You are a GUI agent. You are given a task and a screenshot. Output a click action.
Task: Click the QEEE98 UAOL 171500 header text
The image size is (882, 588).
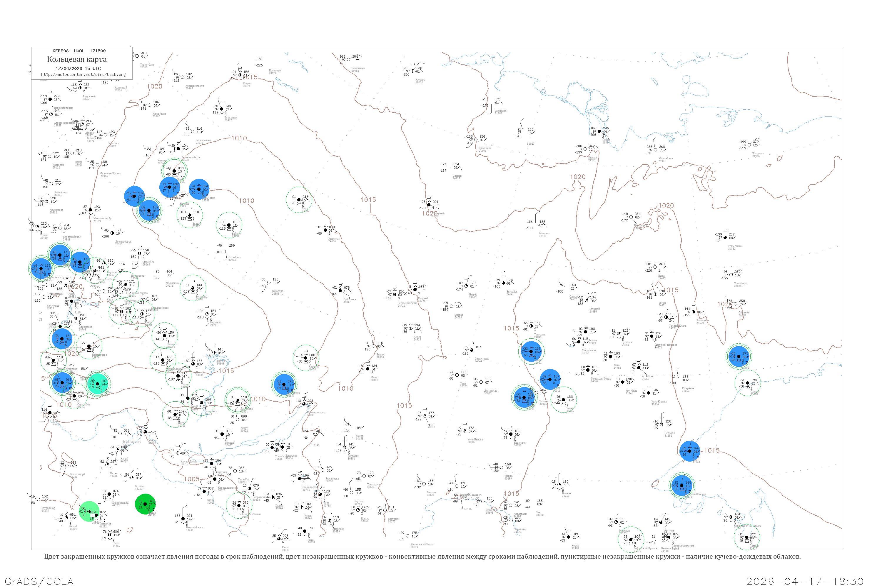click(79, 51)
